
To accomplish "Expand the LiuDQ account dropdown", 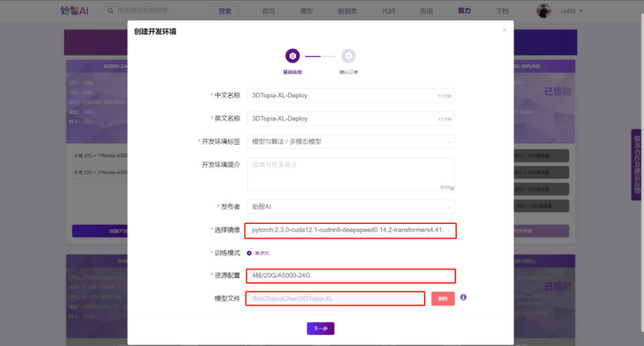I will click(x=572, y=11).
